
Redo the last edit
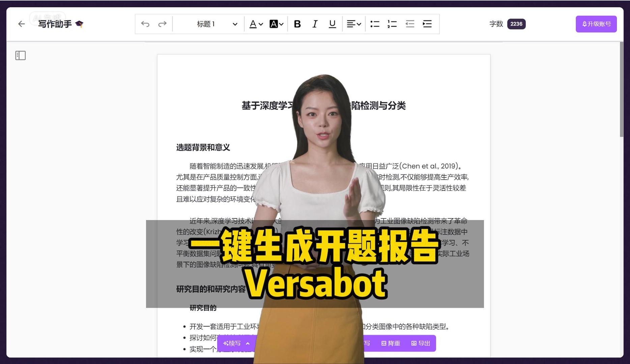162,24
